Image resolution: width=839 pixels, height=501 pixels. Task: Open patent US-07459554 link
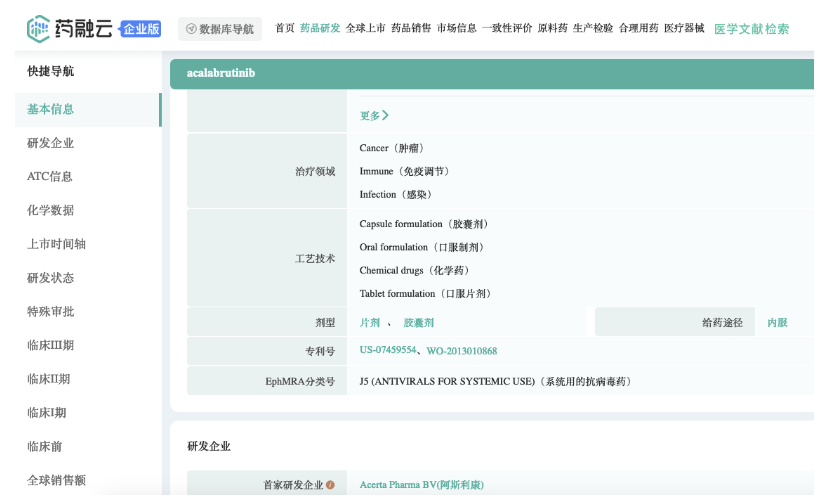click(388, 350)
